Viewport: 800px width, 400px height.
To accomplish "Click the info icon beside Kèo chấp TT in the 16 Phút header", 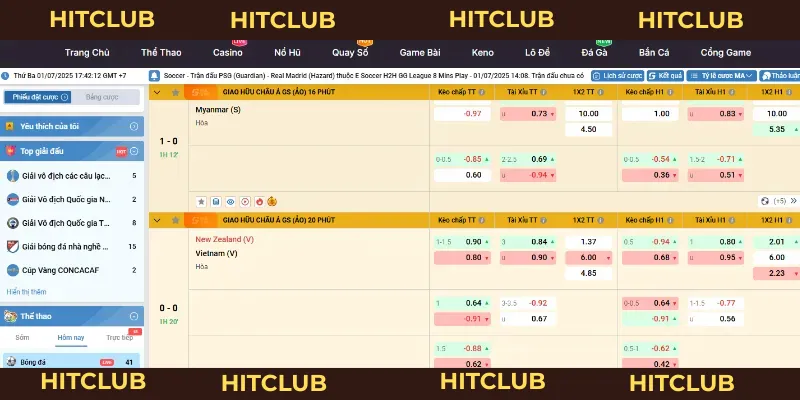I will click(482, 92).
